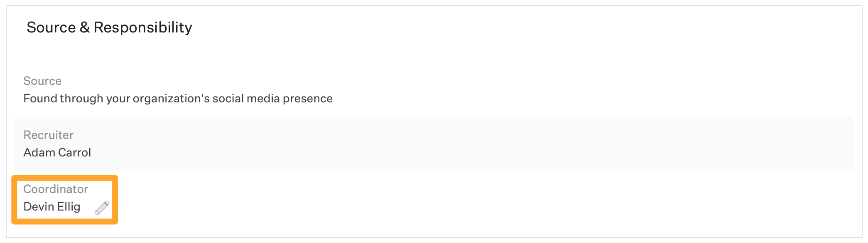Click the Recruiter field label
This screenshot has height=243, width=868.
[x=49, y=135]
